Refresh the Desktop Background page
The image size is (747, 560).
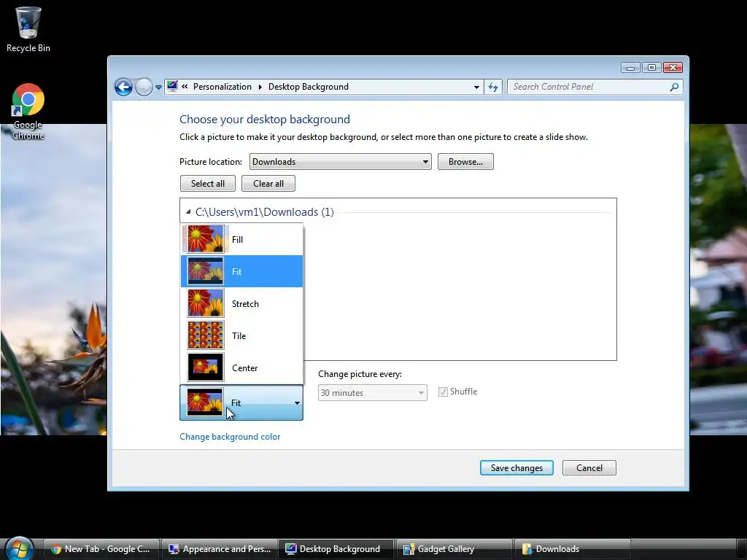tap(493, 87)
